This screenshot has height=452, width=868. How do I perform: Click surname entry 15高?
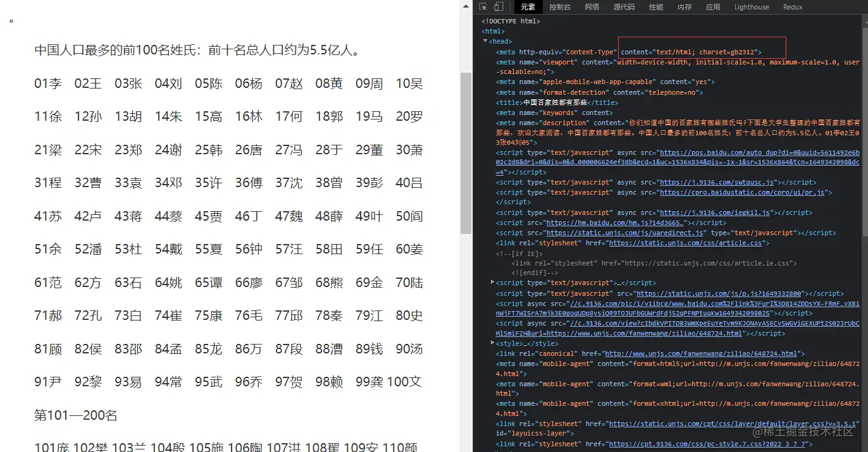coord(209,116)
